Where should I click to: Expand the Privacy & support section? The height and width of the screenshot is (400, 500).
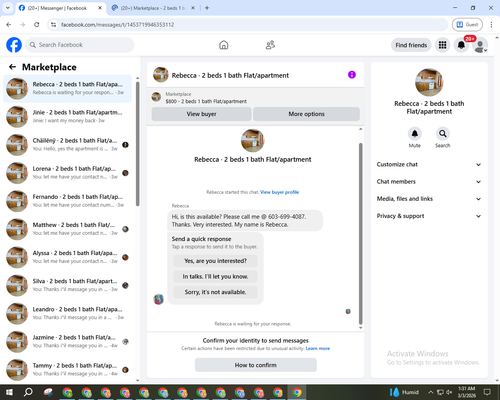429,216
